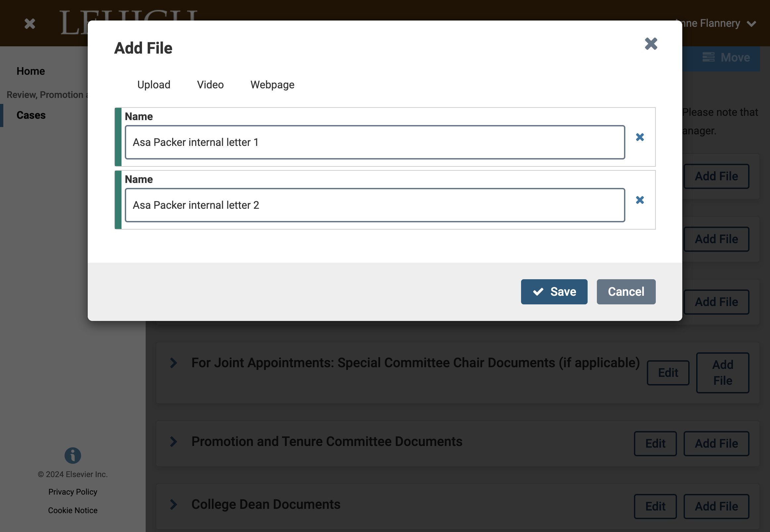
Task: Click Add File for College Dean Documents
Action: pyautogui.click(x=716, y=506)
